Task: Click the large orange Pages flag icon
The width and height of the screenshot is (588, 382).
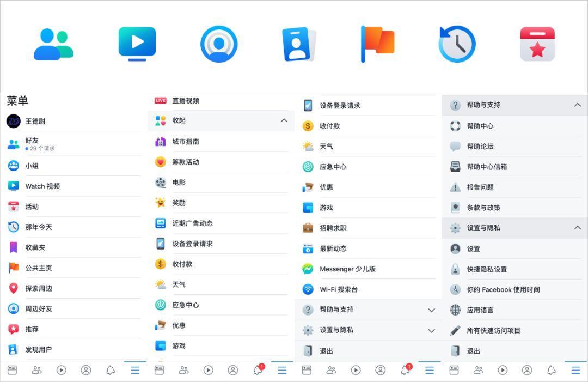Action: (x=377, y=44)
